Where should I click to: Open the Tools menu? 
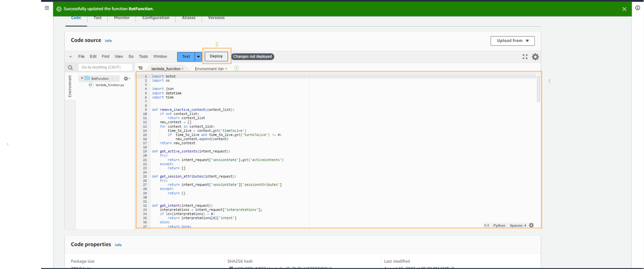tap(143, 57)
